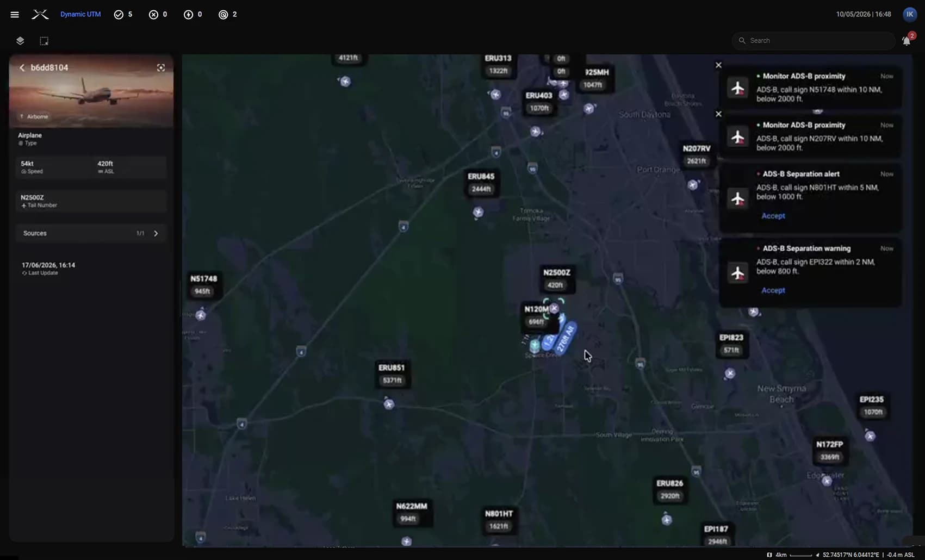Image resolution: width=925 pixels, height=560 pixels.
Task: Open the ADS-B Separation alert card
Action: [x=810, y=197]
